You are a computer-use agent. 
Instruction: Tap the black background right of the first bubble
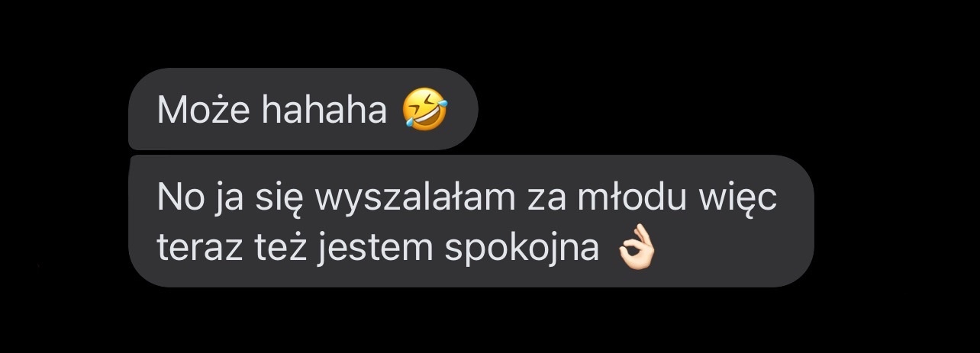pyautogui.click(x=687, y=109)
